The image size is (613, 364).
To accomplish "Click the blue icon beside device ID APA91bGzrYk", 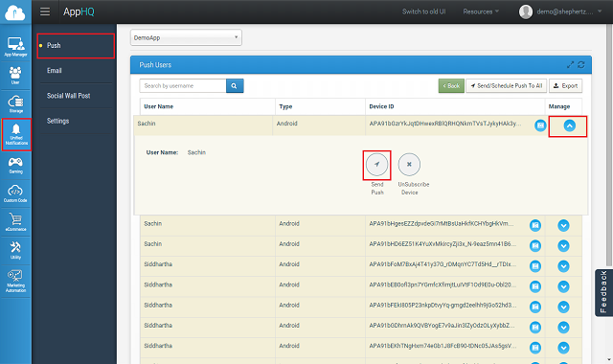I will [540, 125].
